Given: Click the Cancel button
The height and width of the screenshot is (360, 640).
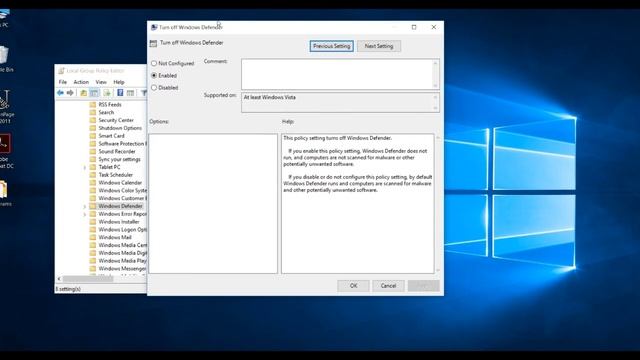Looking at the screenshot, I should (388, 286).
